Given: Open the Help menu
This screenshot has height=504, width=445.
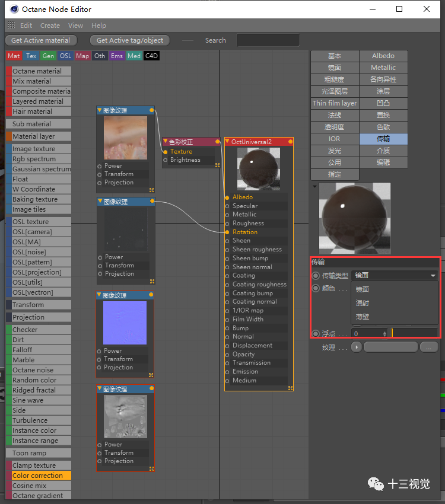Looking at the screenshot, I should tap(98, 25).
